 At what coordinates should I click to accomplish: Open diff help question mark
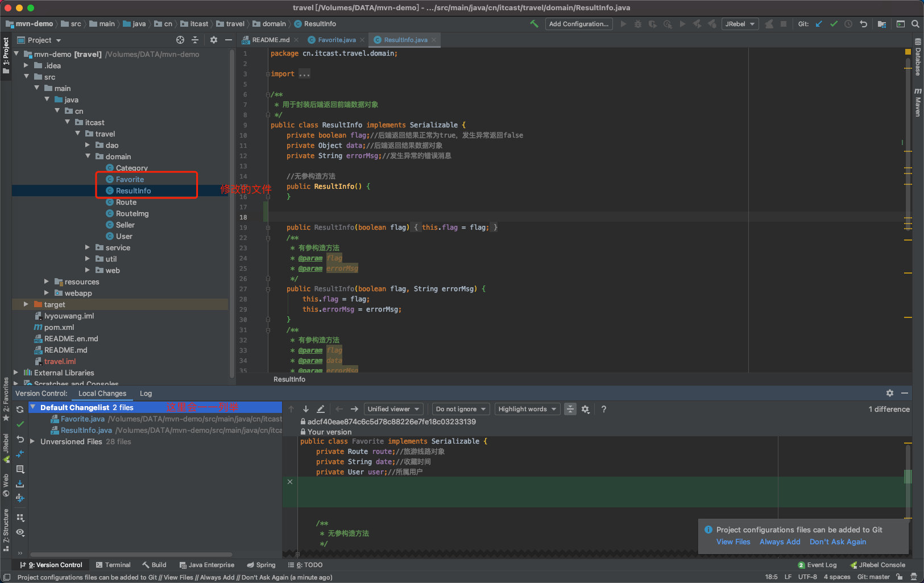click(x=604, y=409)
